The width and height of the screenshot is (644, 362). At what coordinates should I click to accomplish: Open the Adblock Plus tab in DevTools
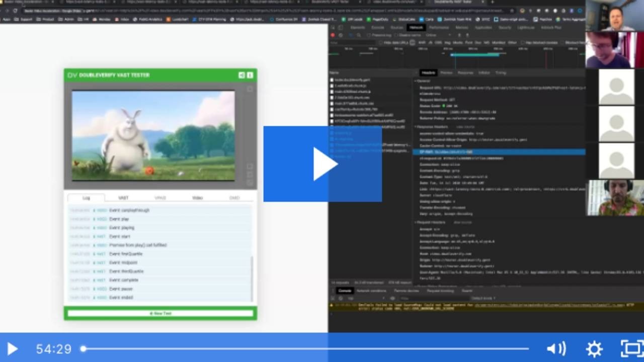pyautogui.click(x=551, y=28)
